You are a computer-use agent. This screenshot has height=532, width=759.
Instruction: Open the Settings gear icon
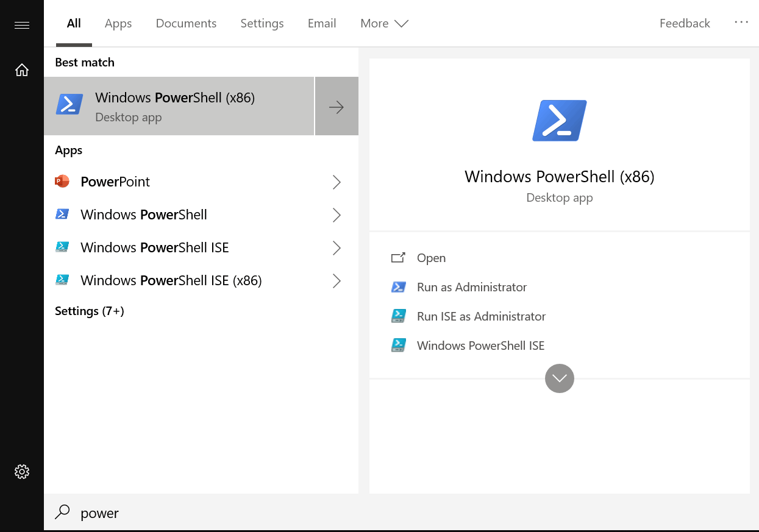tap(22, 471)
